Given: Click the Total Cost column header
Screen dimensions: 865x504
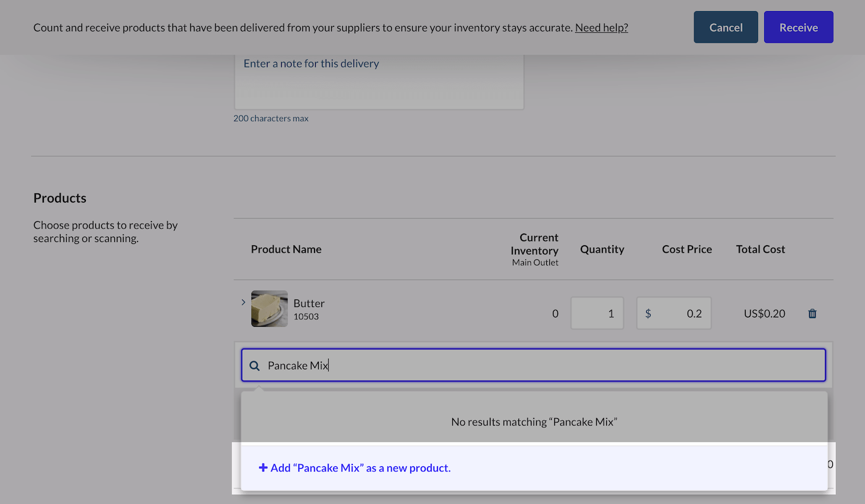Looking at the screenshot, I should (x=760, y=249).
